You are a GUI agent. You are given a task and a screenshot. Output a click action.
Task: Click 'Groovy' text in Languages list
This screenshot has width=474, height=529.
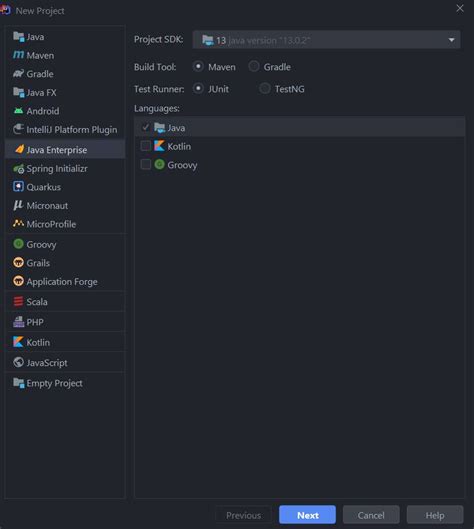[182, 165]
